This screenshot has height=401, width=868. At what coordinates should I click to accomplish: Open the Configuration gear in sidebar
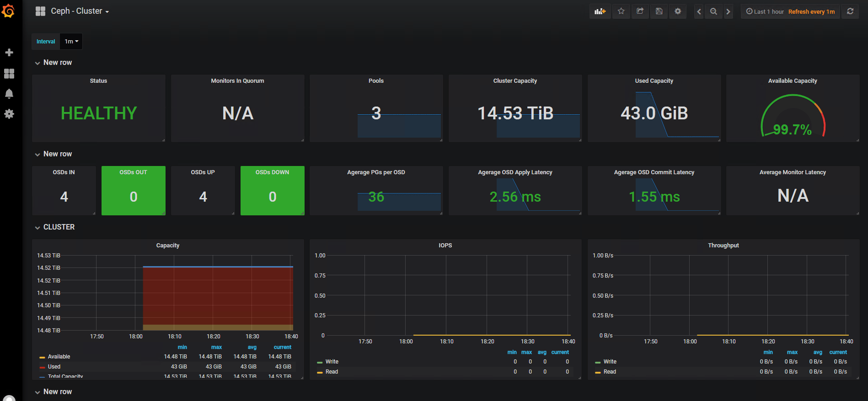click(x=9, y=114)
